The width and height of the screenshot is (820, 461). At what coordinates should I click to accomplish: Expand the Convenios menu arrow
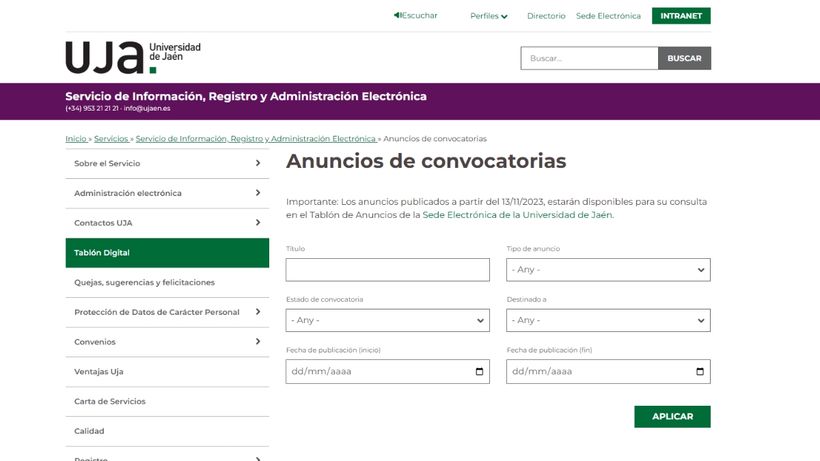(257, 342)
